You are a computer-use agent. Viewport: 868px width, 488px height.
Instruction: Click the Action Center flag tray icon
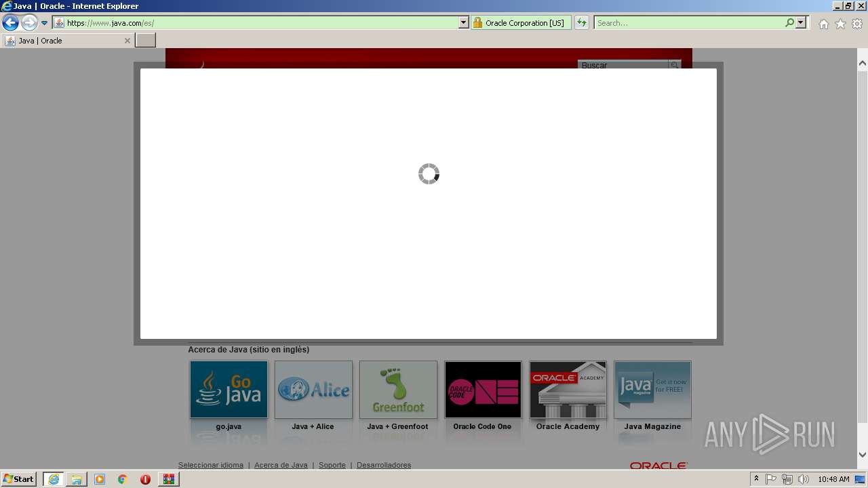coord(771,479)
